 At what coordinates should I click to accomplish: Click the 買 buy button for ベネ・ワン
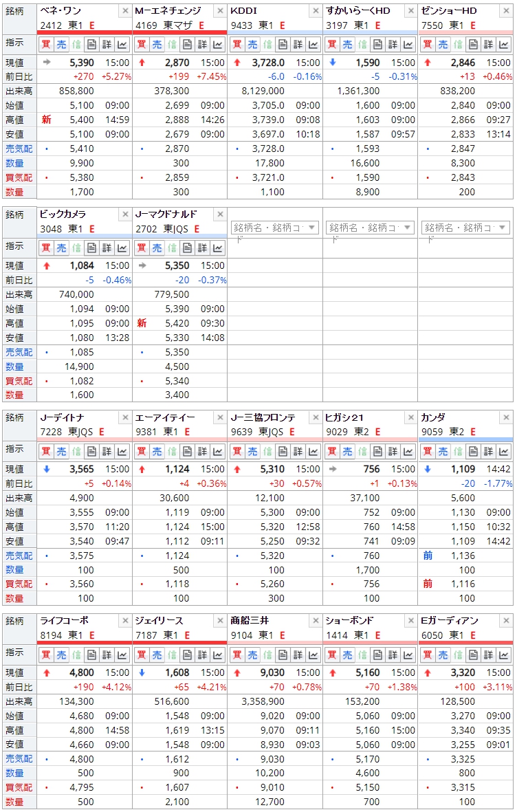tap(46, 45)
